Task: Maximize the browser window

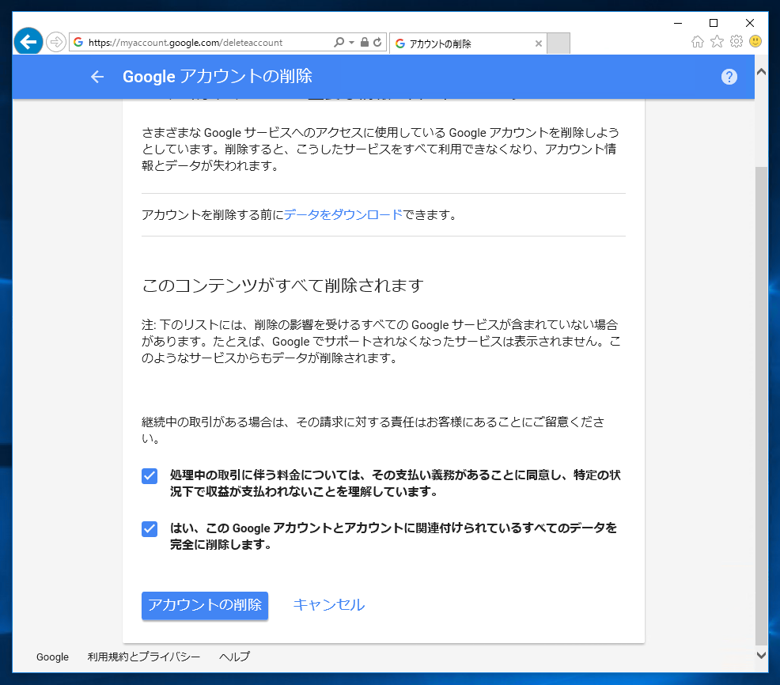Action: click(713, 23)
